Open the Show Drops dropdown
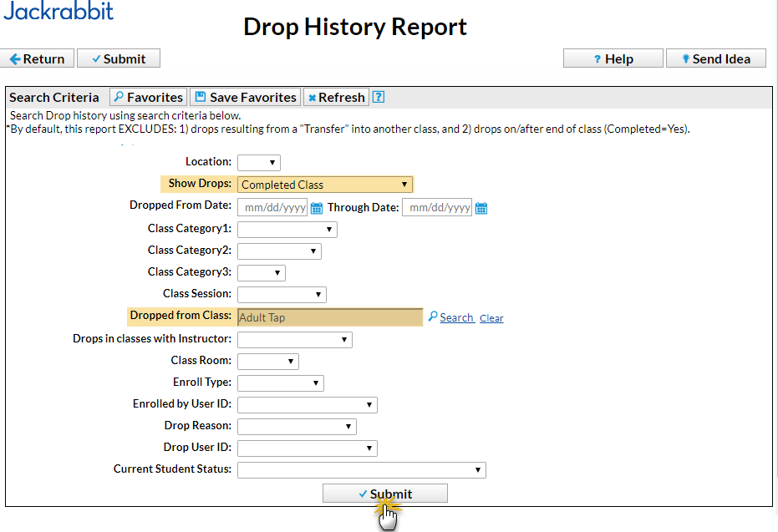Image resolution: width=778 pixels, height=532 pixels. tap(325, 185)
